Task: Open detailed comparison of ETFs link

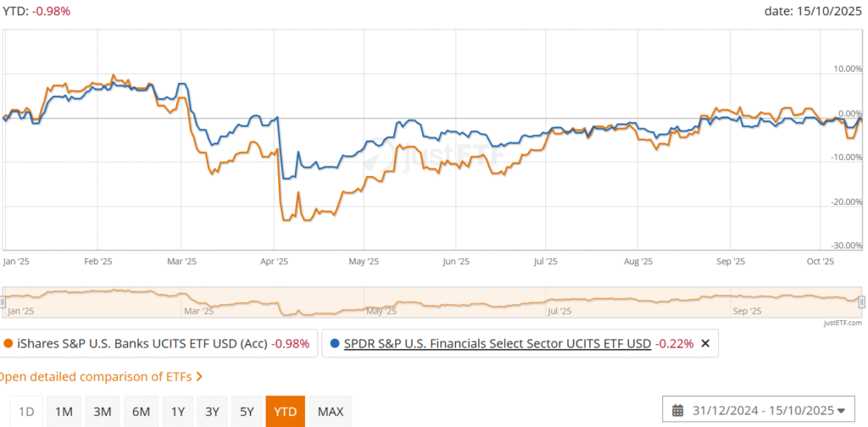Action: [x=100, y=376]
